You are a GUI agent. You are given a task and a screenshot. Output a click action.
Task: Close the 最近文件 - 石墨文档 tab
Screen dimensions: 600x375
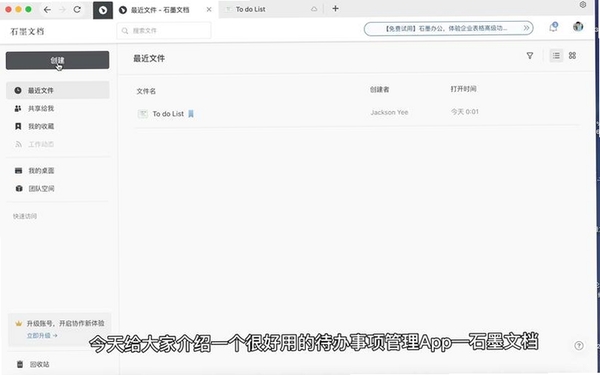coord(209,10)
